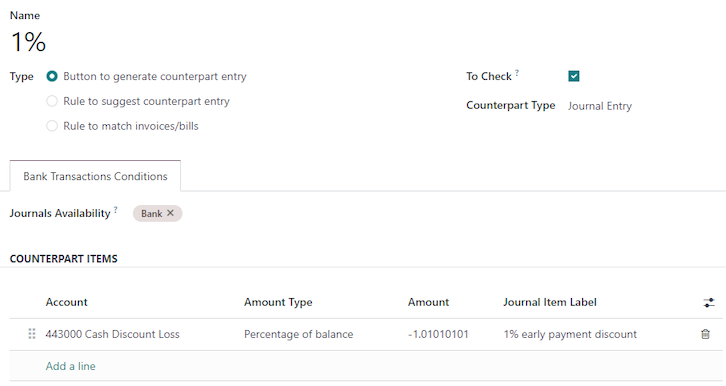Sort by the Account column header

click(x=66, y=302)
